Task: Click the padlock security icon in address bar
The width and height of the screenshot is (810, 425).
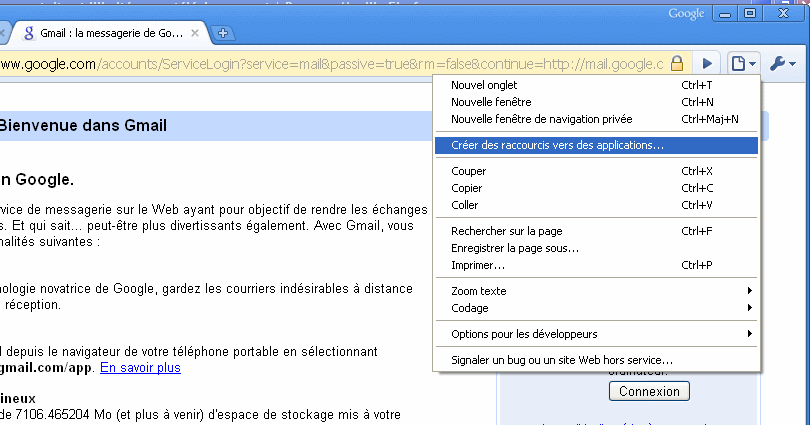Action: [x=677, y=64]
